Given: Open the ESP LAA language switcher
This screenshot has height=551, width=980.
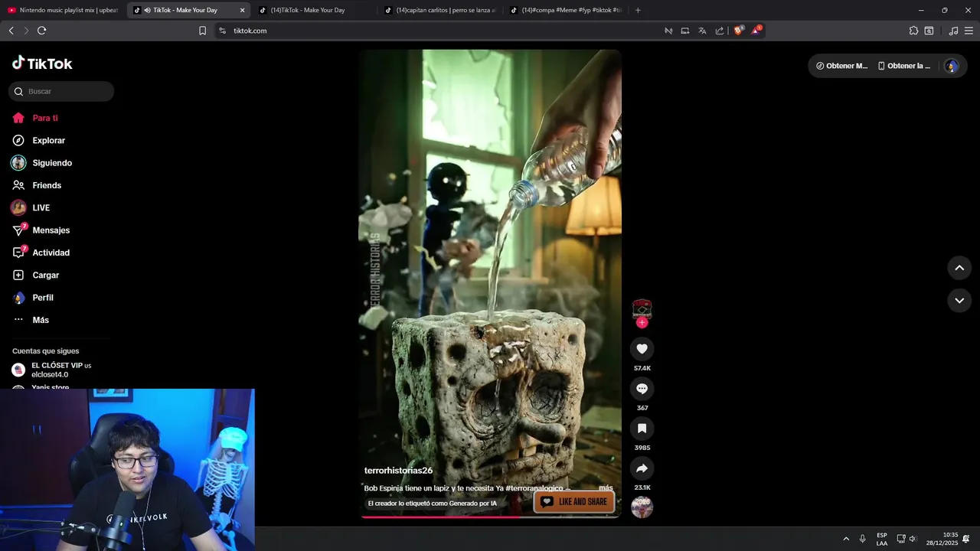Looking at the screenshot, I should pos(882,539).
